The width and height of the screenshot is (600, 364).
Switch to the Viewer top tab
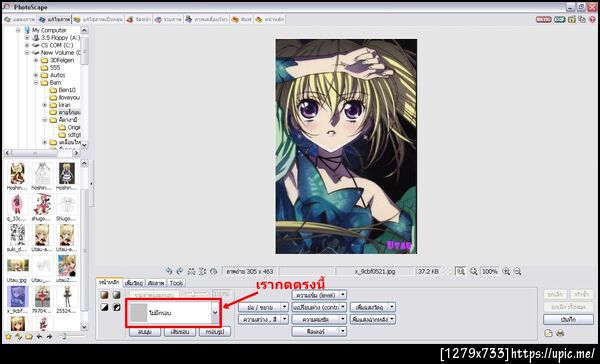pyautogui.click(x=19, y=19)
